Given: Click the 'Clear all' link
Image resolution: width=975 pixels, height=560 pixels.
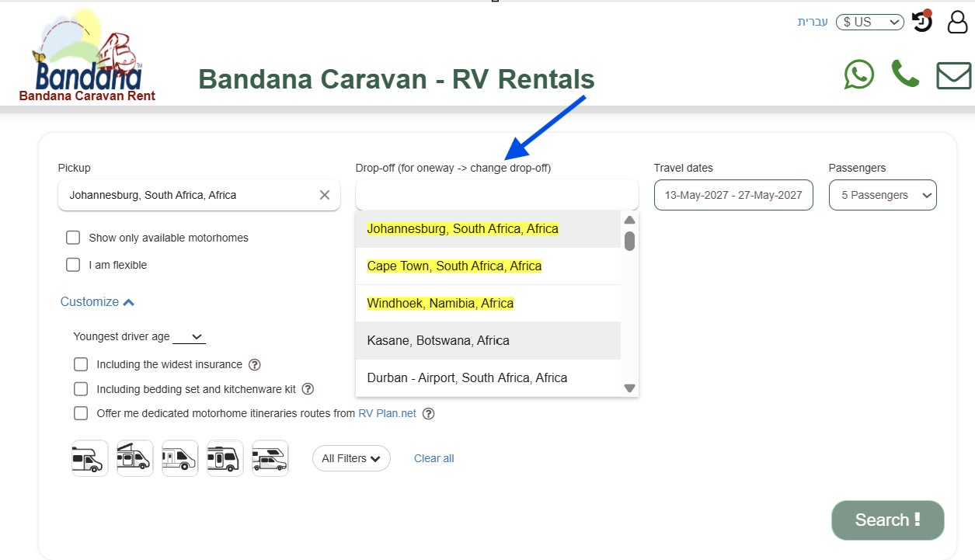Looking at the screenshot, I should [x=434, y=458].
